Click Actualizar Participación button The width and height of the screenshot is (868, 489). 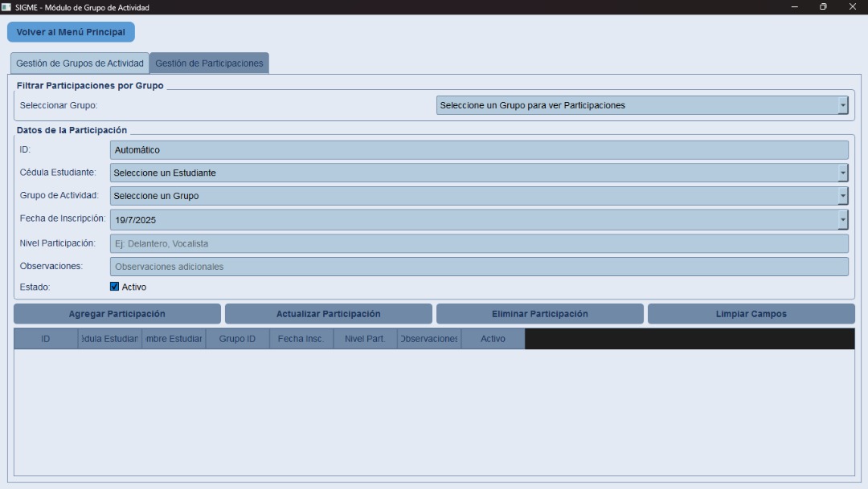tap(328, 314)
